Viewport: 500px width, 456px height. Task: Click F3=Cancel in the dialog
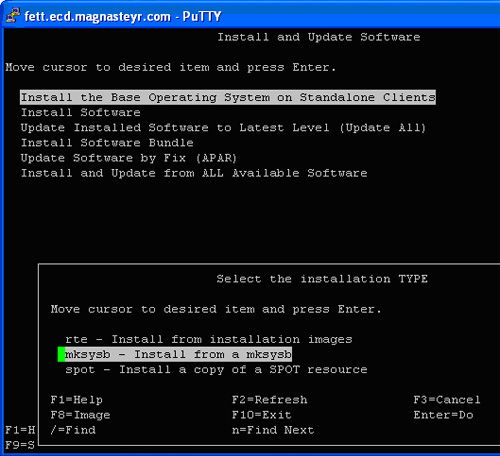pyautogui.click(x=447, y=400)
